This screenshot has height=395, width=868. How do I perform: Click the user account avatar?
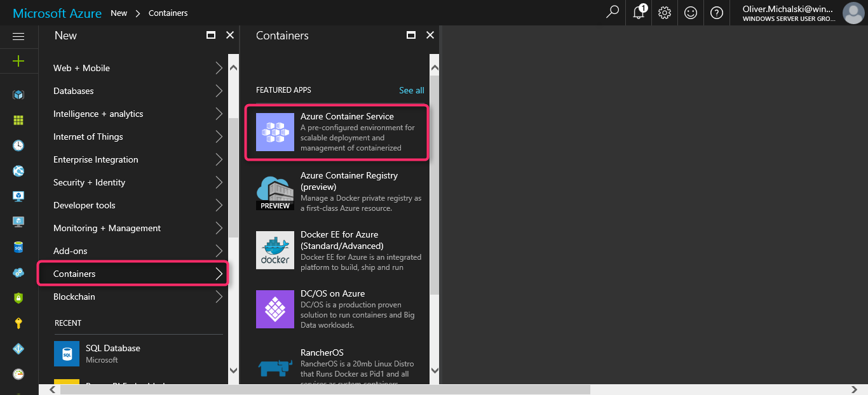coord(853,13)
